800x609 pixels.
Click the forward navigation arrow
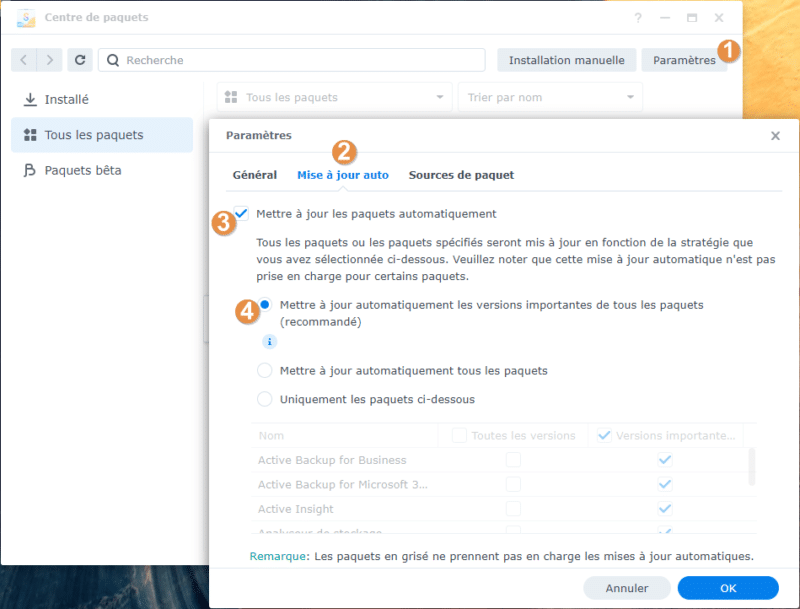47,60
